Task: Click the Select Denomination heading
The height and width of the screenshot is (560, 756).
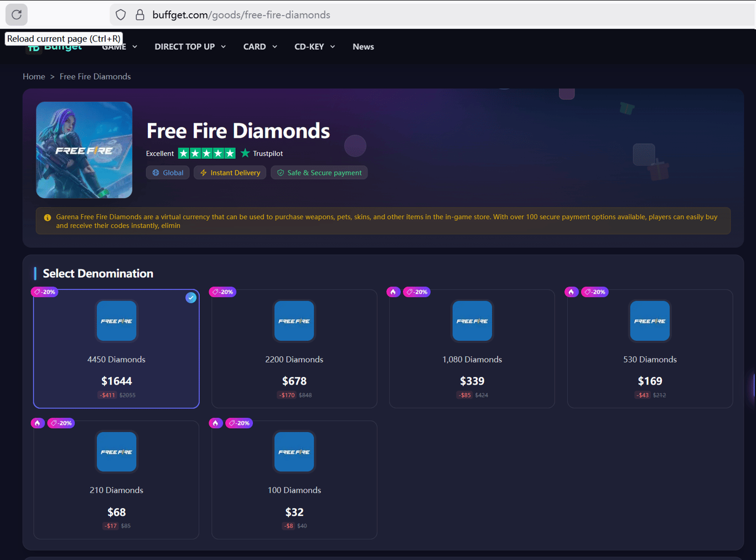Action: (98, 273)
